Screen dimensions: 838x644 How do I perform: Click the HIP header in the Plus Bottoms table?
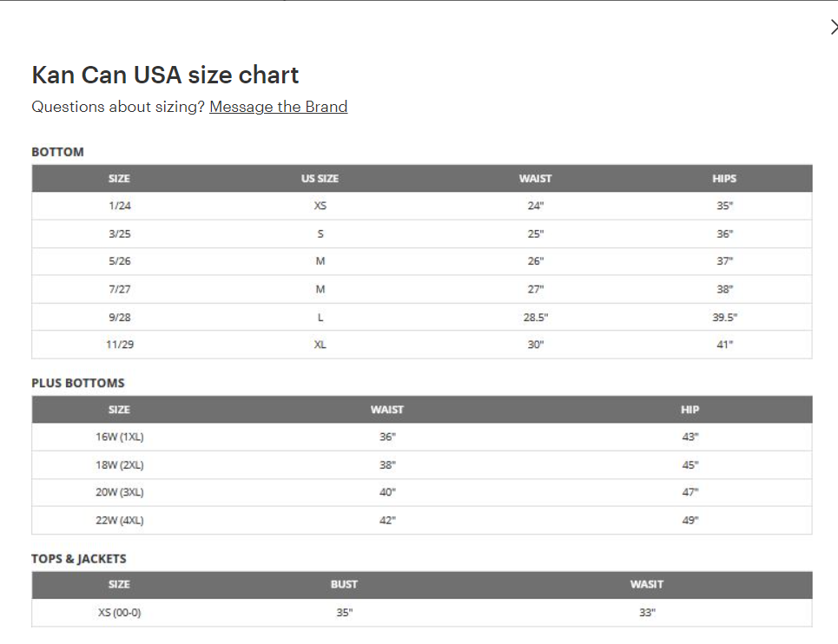(x=690, y=410)
